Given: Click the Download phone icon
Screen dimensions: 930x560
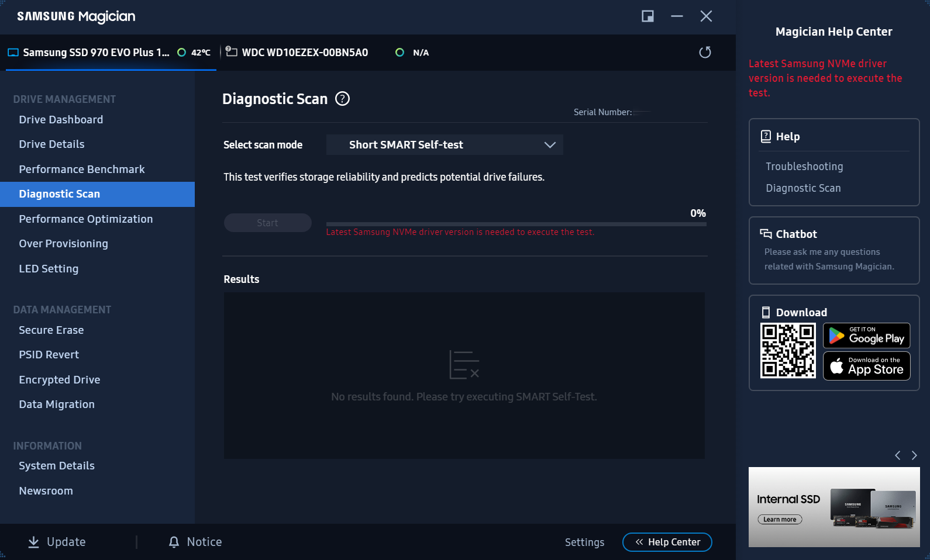Looking at the screenshot, I should point(766,312).
